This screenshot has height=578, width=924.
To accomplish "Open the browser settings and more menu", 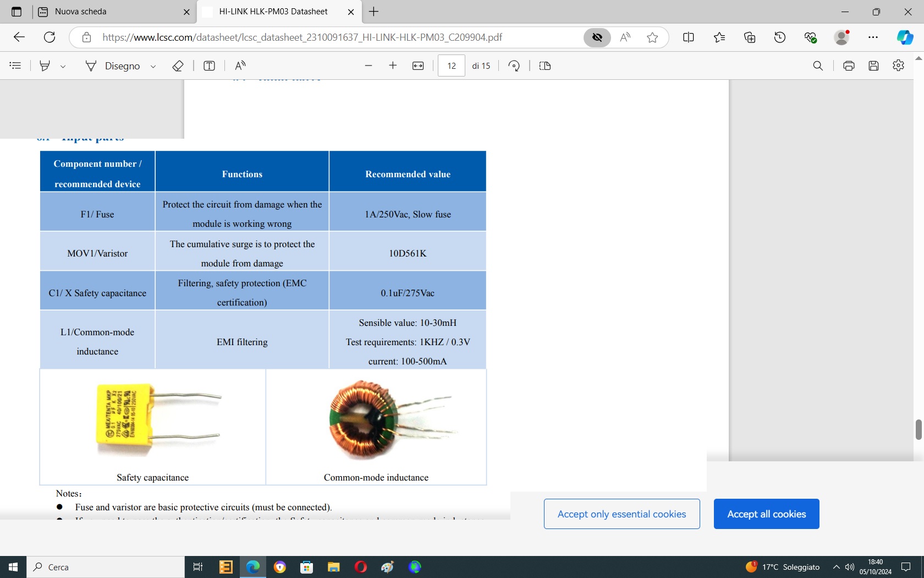I will pos(873,37).
